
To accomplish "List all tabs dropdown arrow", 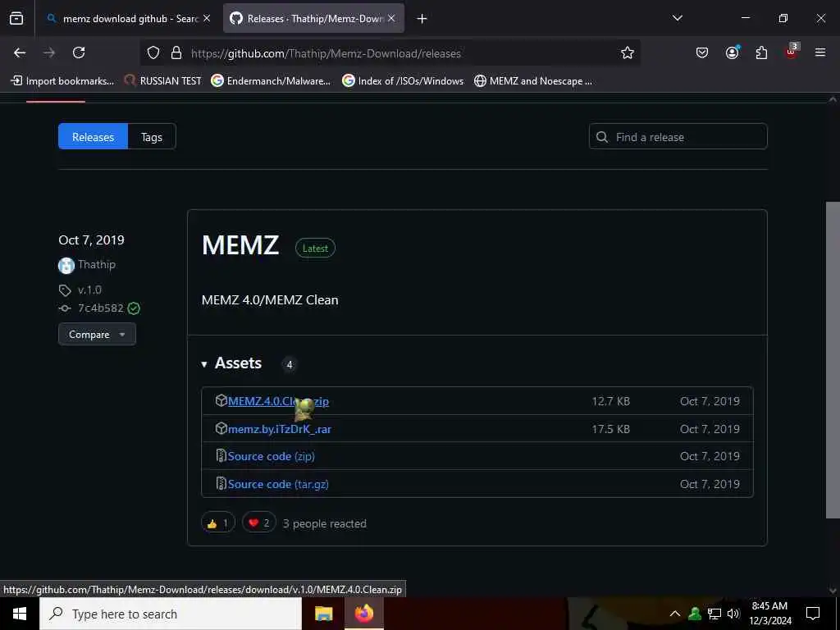I will coord(677,18).
